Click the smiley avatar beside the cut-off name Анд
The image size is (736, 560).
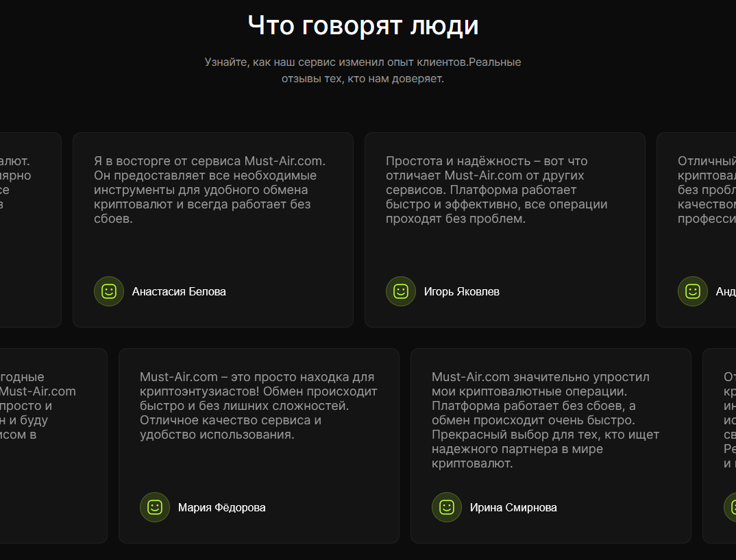click(693, 291)
